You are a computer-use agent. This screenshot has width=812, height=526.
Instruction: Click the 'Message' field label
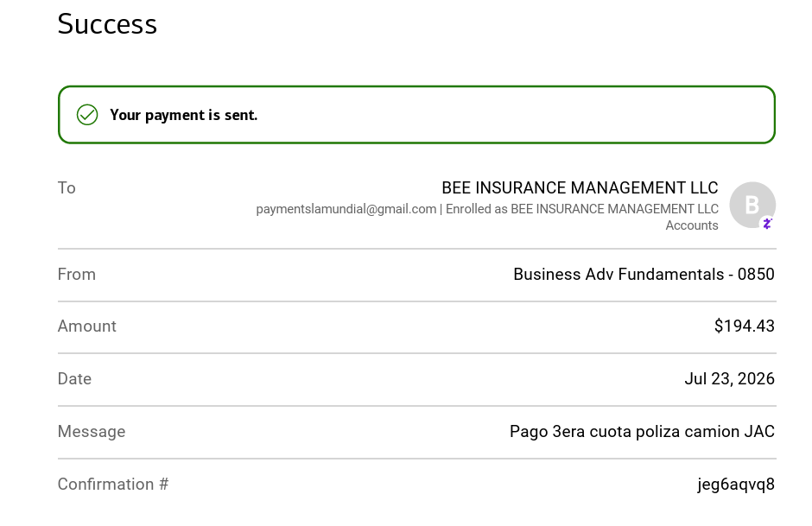point(92,432)
